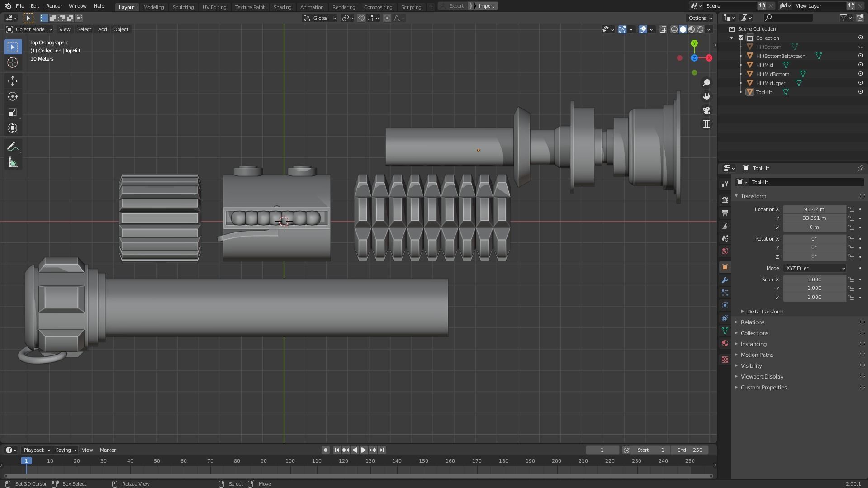Open the File menu
The width and height of the screenshot is (868, 488).
20,6
